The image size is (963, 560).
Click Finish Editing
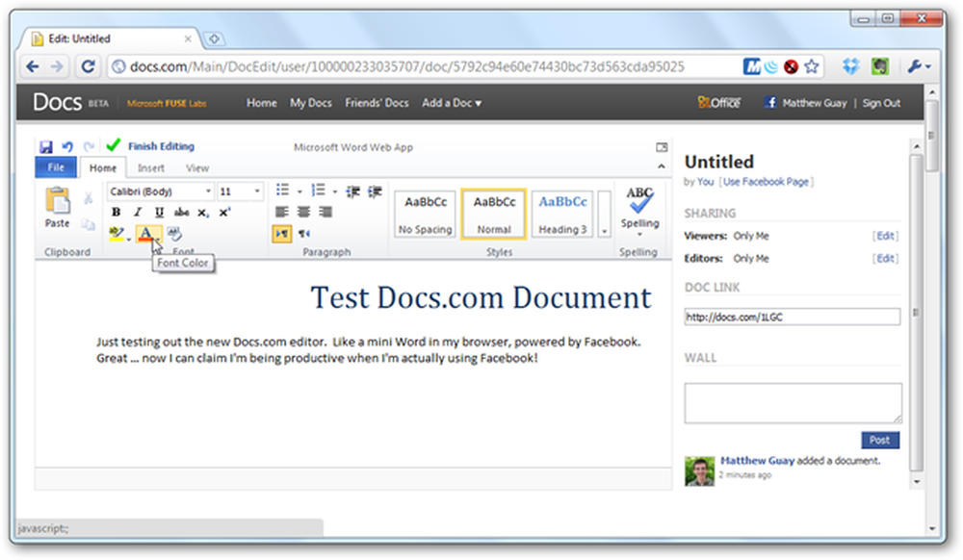(161, 146)
